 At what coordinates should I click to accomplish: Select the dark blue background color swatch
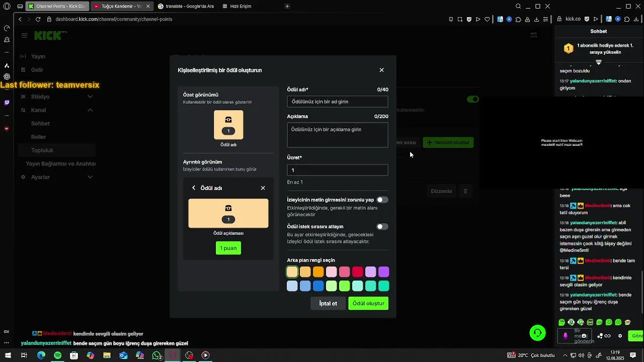click(x=318, y=286)
